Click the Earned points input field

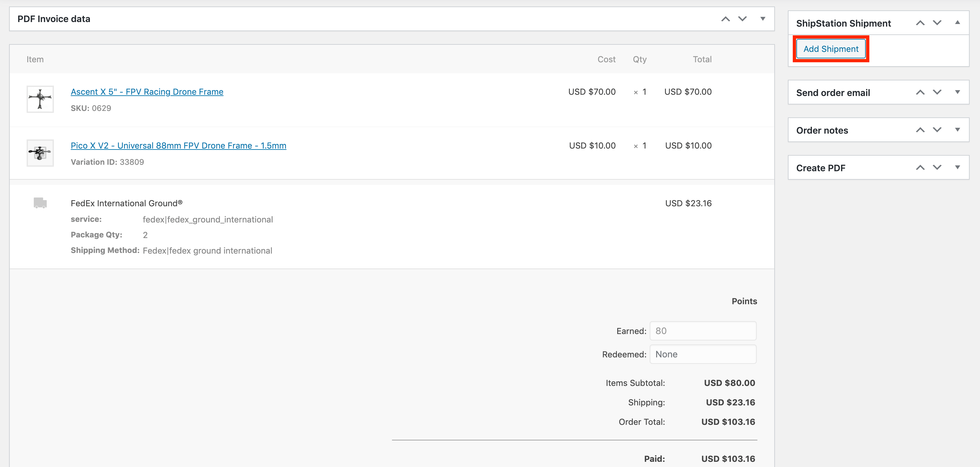(702, 331)
